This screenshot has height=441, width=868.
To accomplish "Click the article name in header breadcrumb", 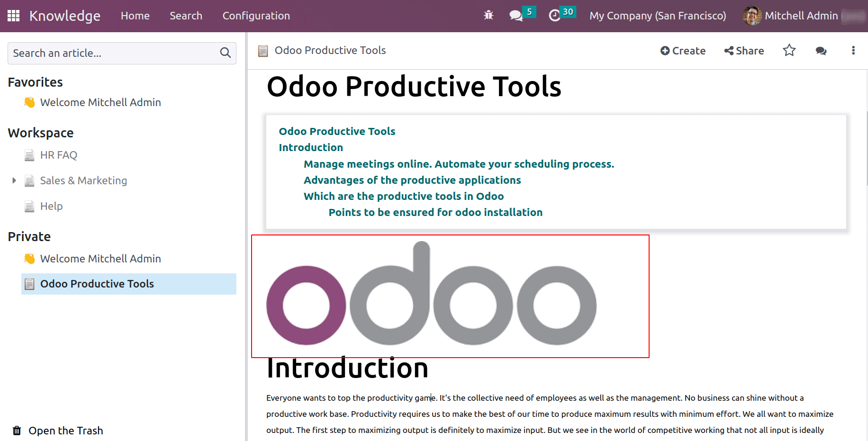I will pos(330,50).
